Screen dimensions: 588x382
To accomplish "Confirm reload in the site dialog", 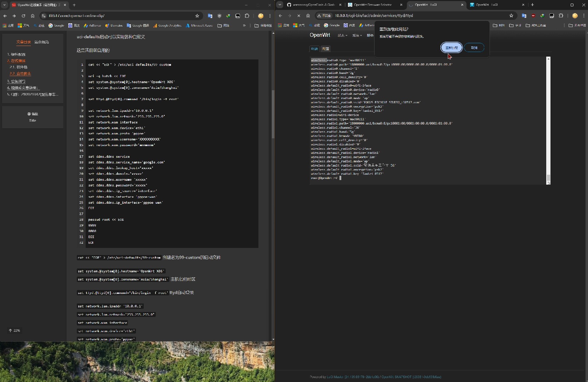I will point(451,47).
